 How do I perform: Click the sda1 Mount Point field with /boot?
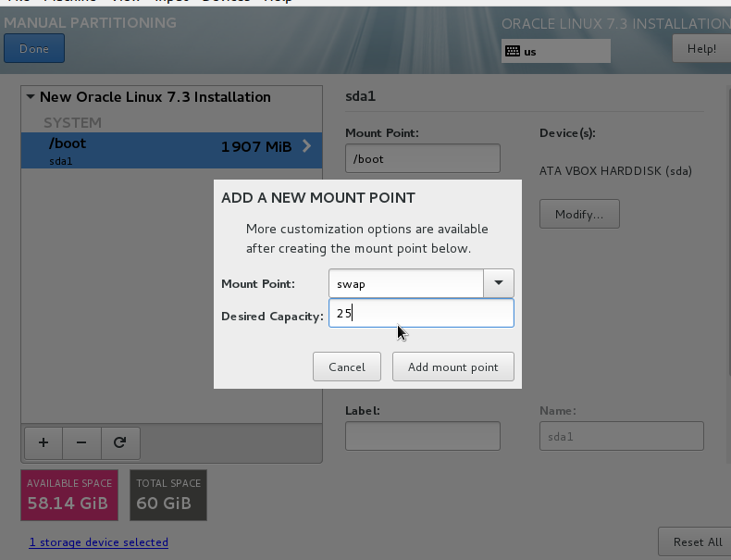coord(423,158)
